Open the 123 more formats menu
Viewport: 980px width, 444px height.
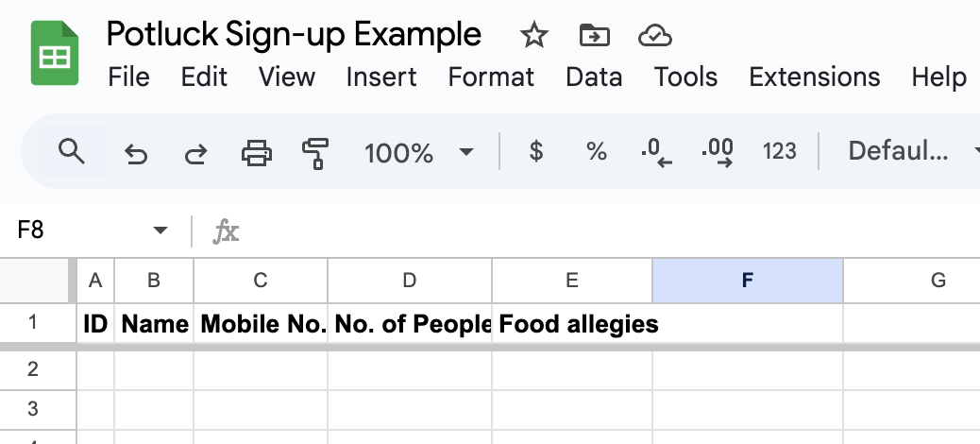point(779,151)
